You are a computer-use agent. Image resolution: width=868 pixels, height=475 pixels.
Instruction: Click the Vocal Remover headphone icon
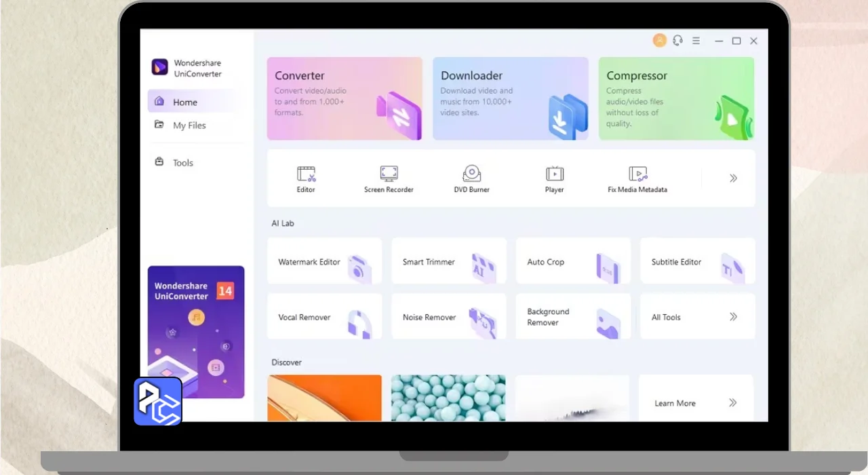pyautogui.click(x=359, y=324)
